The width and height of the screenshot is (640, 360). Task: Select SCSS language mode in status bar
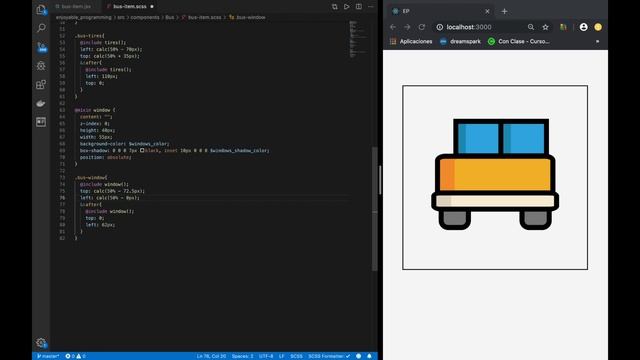[296, 356]
